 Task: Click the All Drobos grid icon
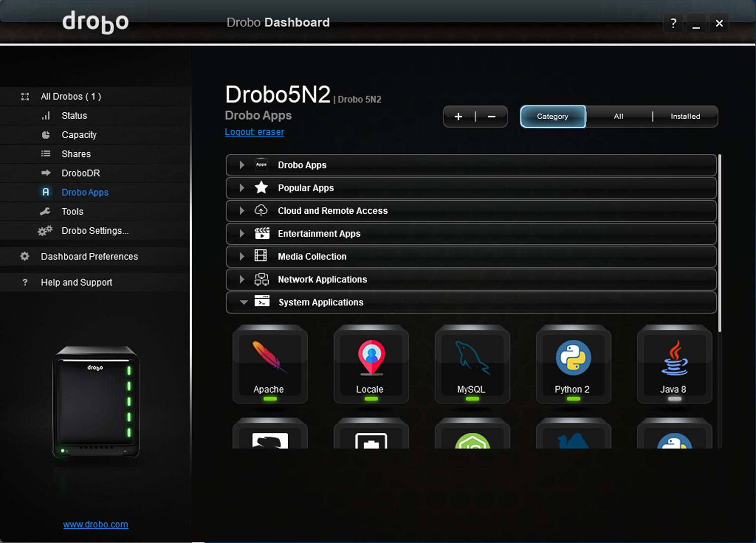coord(25,97)
